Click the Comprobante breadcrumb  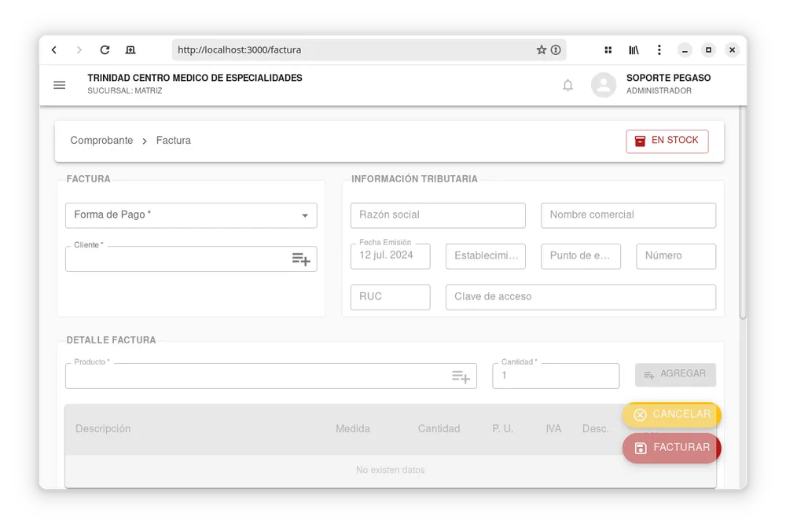pos(101,140)
